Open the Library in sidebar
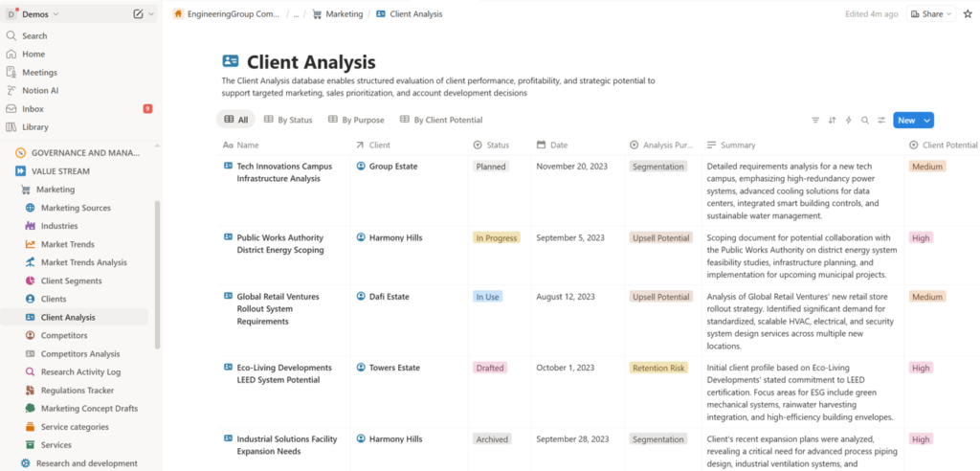 (34, 127)
